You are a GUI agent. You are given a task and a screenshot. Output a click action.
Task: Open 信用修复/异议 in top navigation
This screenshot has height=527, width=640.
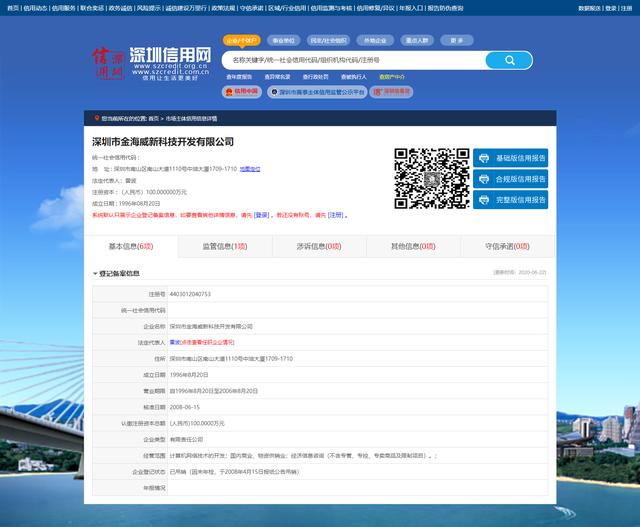tap(376, 8)
